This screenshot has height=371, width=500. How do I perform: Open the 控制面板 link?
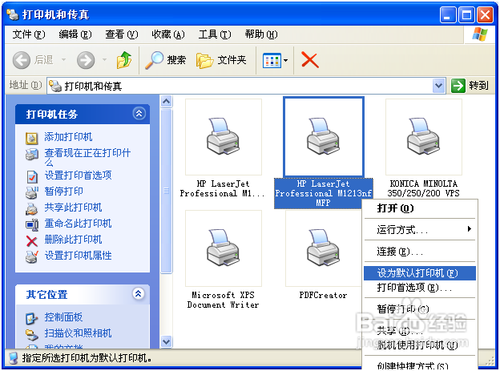click(x=64, y=317)
